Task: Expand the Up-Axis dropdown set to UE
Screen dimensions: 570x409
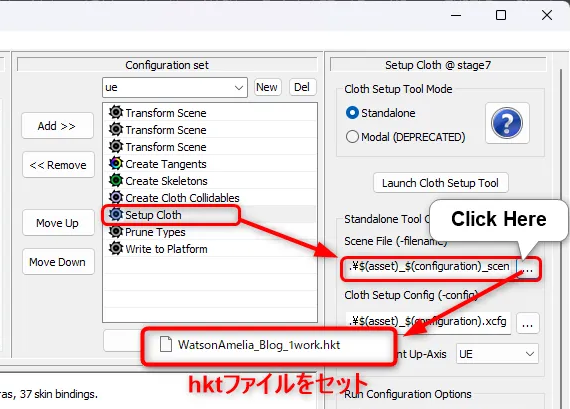Action: (497, 354)
